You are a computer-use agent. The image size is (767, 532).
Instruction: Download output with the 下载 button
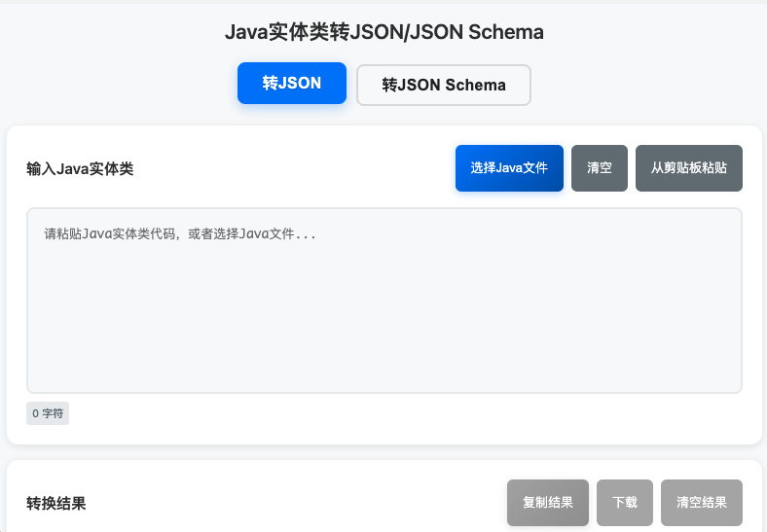click(625, 503)
